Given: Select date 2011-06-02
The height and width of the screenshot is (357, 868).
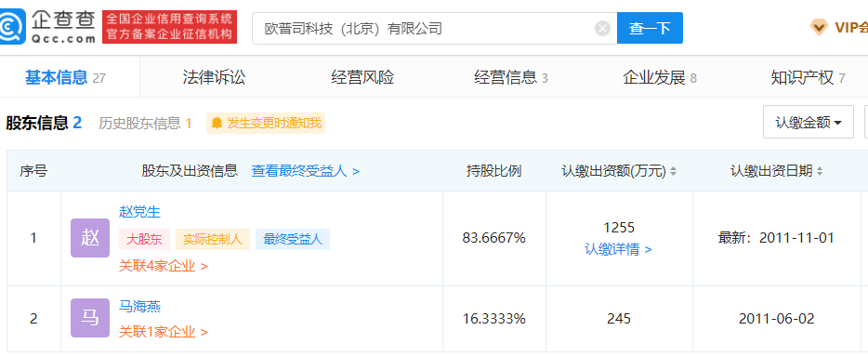Looking at the screenshot, I should [777, 319].
